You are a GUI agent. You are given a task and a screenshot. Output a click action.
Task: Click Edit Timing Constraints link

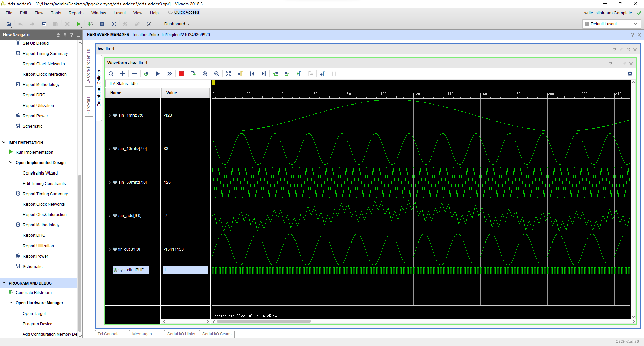coord(44,184)
